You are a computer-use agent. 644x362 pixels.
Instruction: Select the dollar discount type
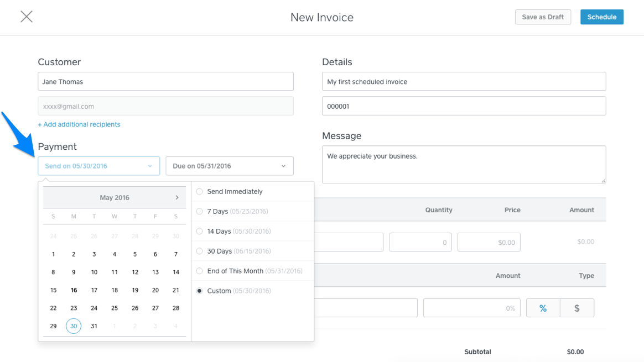click(x=577, y=308)
